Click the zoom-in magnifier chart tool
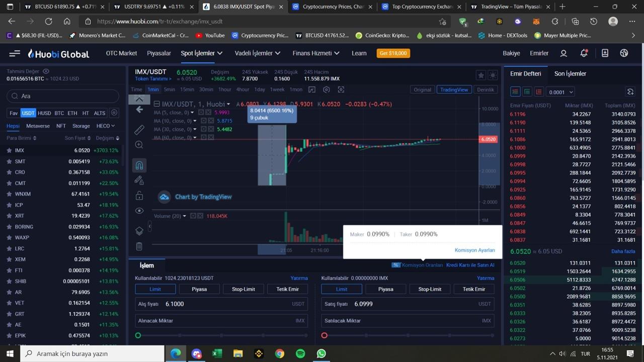This screenshot has width=644, height=362. 139,145
